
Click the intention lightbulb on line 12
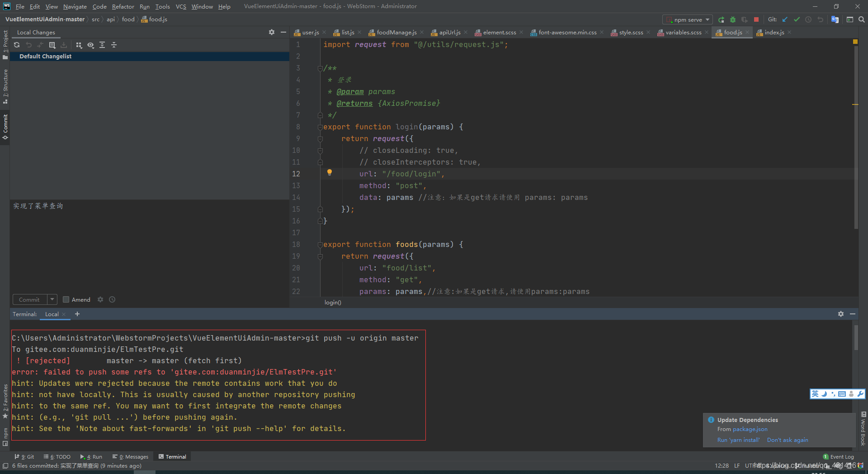(x=330, y=172)
